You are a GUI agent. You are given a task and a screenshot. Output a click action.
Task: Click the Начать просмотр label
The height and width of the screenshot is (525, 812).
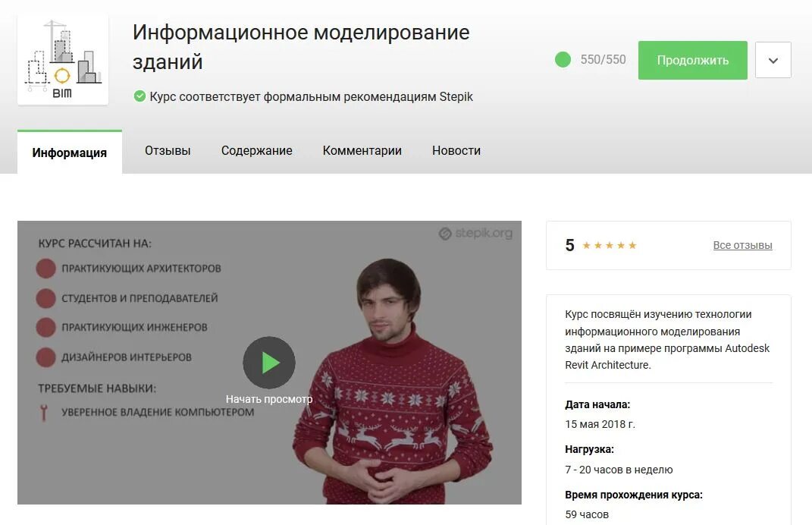(268, 399)
